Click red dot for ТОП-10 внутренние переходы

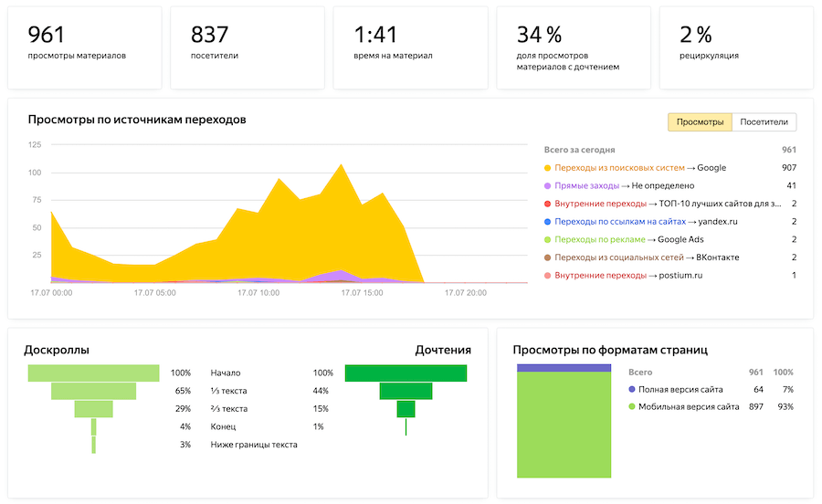[547, 204]
